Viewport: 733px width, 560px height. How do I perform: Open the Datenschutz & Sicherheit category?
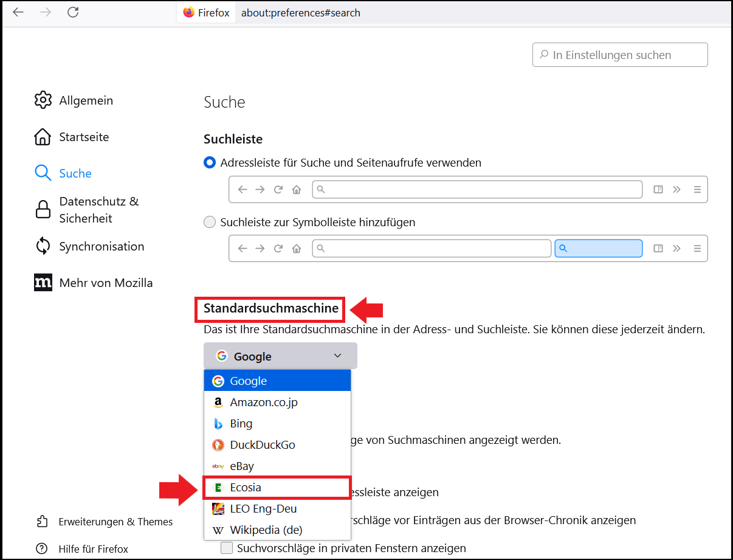(99, 210)
